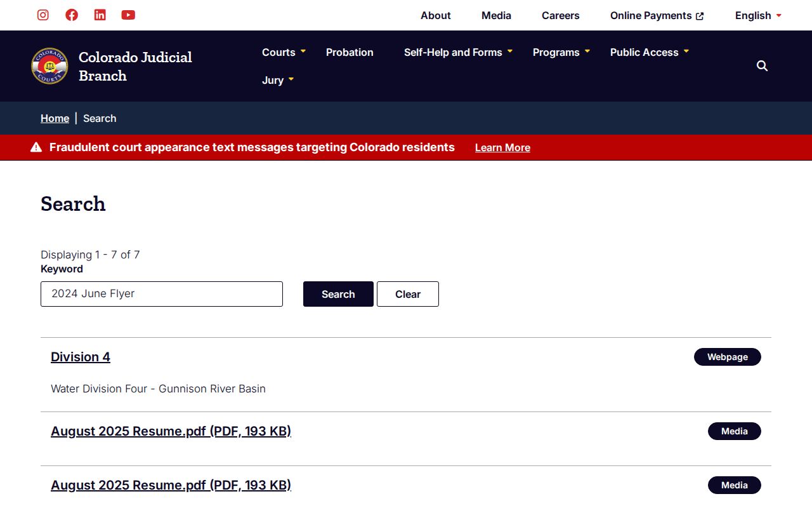This screenshot has width=812, height=508.
Task: Open the LinkedIn social link
Action: coord(100,15)
